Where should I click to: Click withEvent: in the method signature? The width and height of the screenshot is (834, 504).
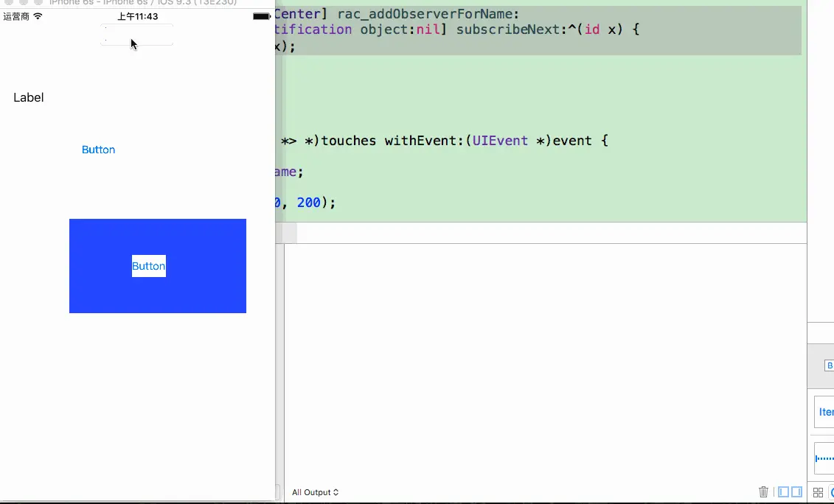(425, 140)
